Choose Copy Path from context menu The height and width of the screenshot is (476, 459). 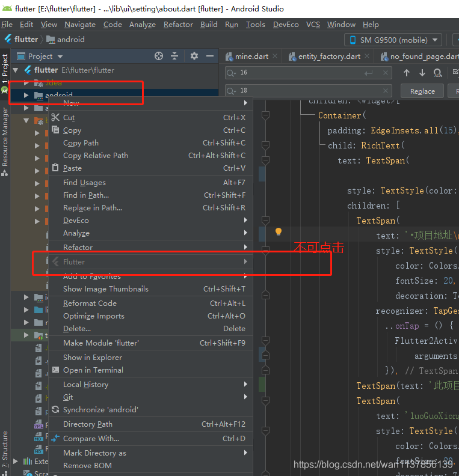150,142
